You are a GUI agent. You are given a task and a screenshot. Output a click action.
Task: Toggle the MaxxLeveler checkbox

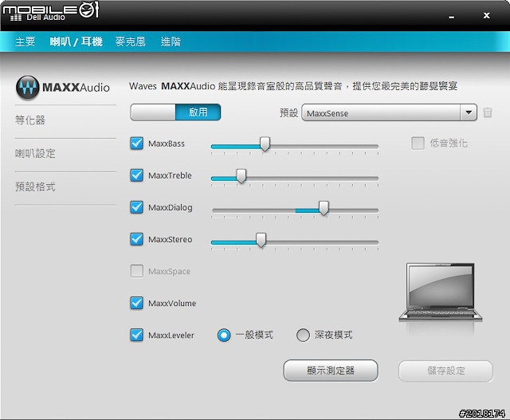click(x=136, y=335)
